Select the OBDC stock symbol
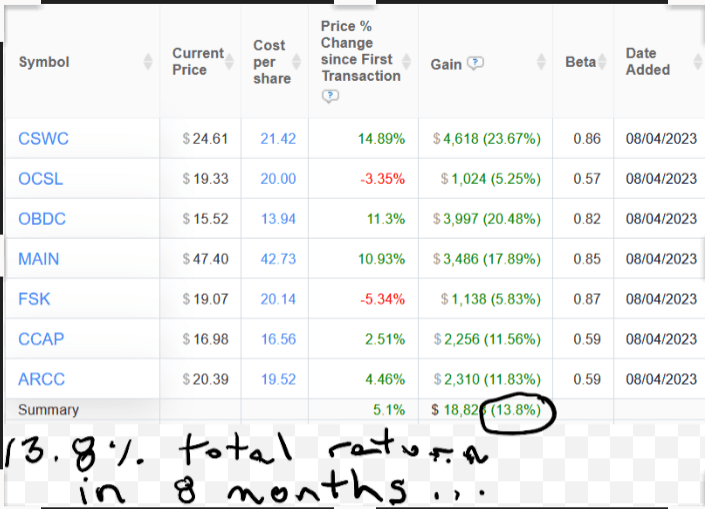705x509 pixels. (42, 219)
